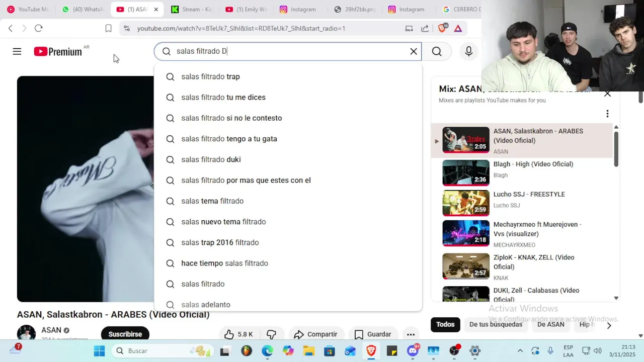Open Settings gear in taskbar
Screen dimensions: 644x362
(475, 351)
